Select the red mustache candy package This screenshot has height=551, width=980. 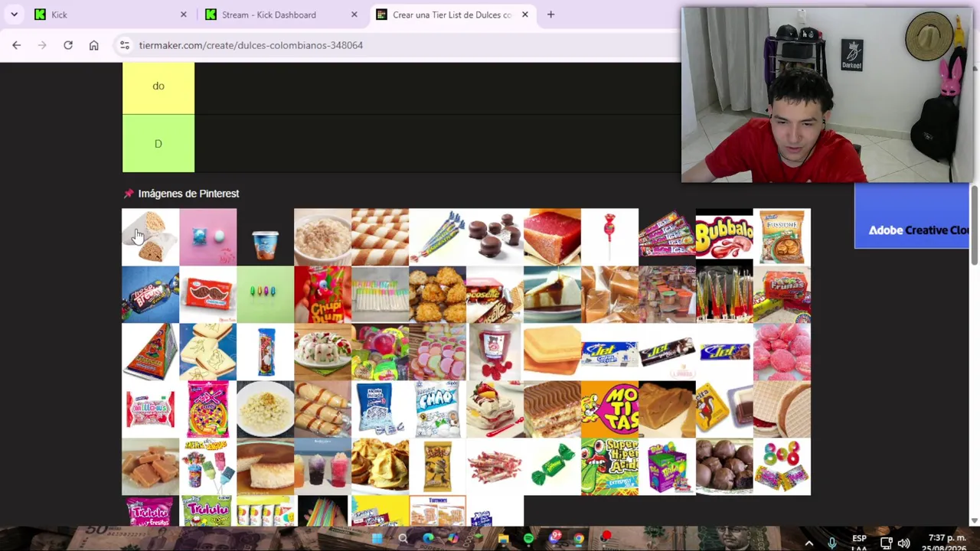pos(207,295)
